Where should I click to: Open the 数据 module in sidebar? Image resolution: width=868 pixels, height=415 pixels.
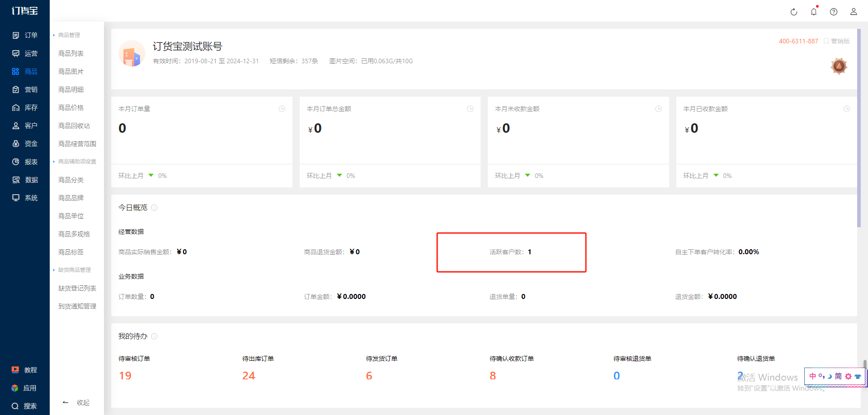(x=25, y=180)
